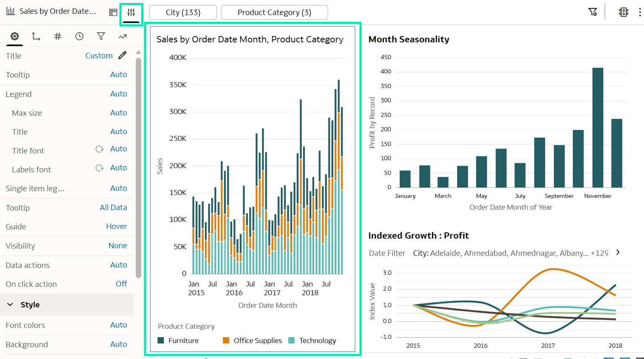The height and width of the screenshot is (359, 644).
Task: Change the Guide setting from Hover
Action: (x=116, y=226)
